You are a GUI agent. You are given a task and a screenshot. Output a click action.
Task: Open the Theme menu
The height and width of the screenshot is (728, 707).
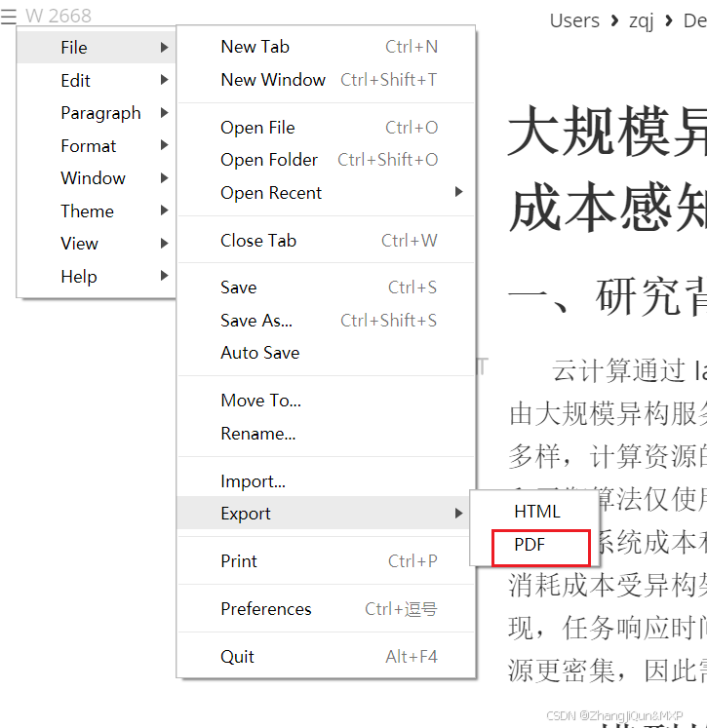tap(97, 211)
